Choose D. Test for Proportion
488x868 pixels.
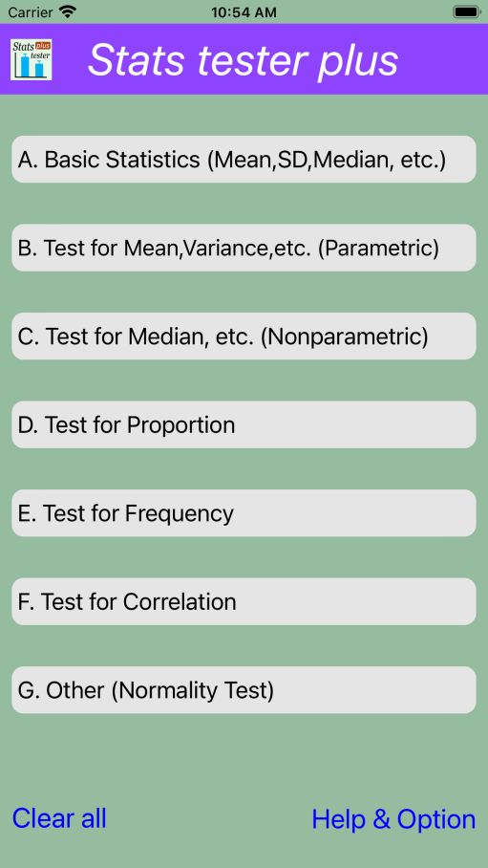click(244, 424)
